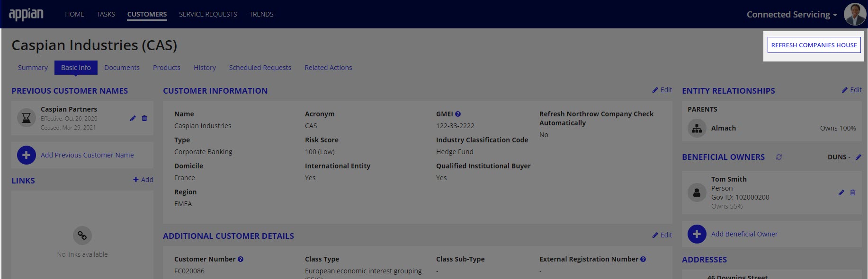This screenshot has width=868, height=279.
Task: Click the plus icon for Add Previous Customer Name
Action: coord(27,155)
